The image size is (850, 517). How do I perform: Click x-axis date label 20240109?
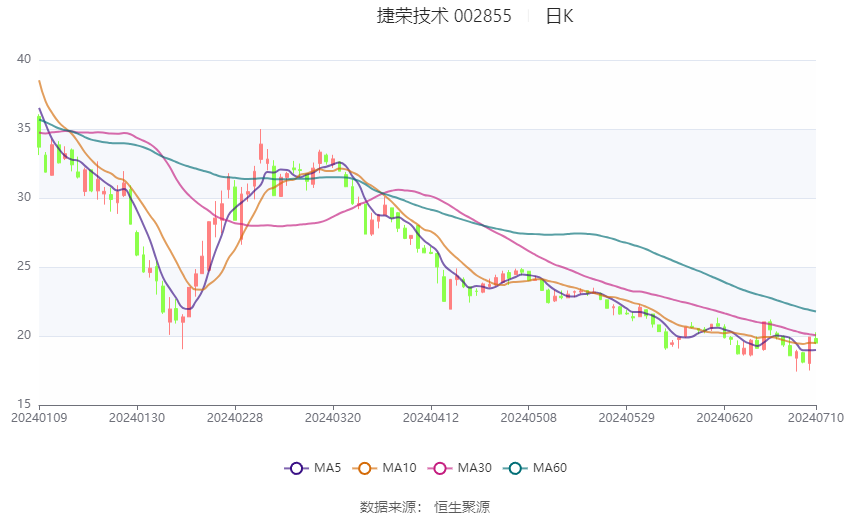tap(39, 418)
